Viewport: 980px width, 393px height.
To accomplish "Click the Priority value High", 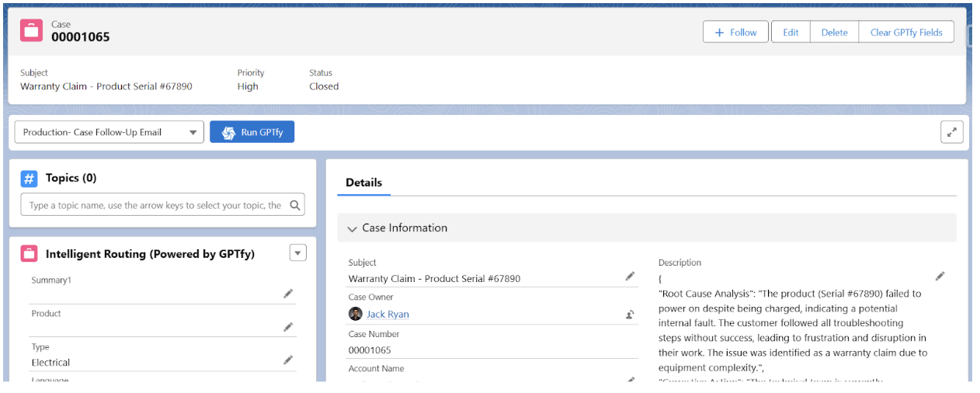I will tap(248, 86).
